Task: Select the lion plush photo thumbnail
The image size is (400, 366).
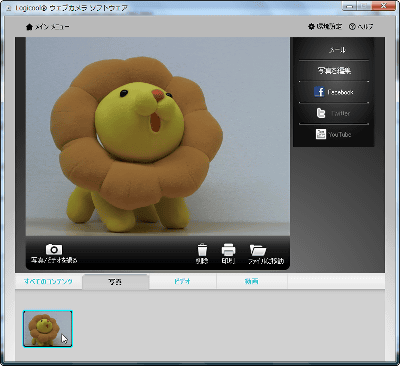Action: 47,329
